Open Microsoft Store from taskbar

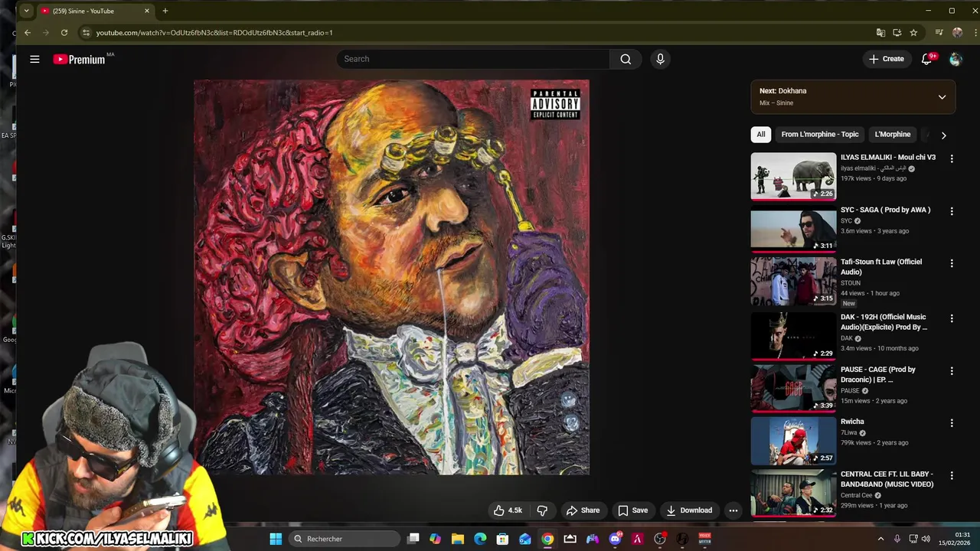tap(502, 539)
